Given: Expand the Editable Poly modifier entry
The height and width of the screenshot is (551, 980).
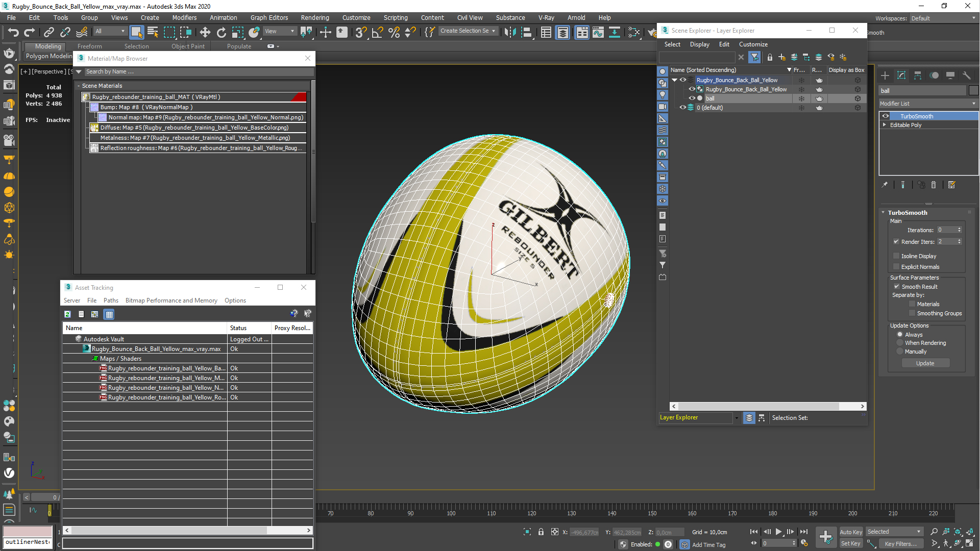Looking at the screenshot, I should (885, 125).
